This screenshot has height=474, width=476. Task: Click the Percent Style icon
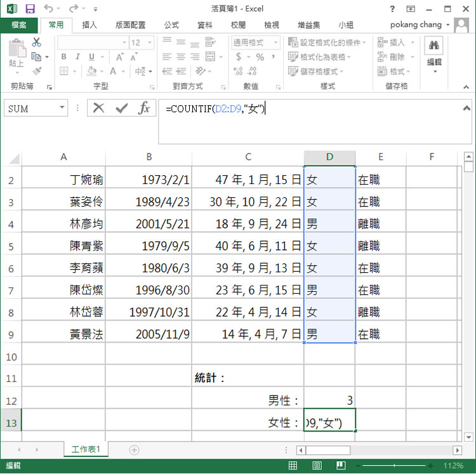click(260, 56)
